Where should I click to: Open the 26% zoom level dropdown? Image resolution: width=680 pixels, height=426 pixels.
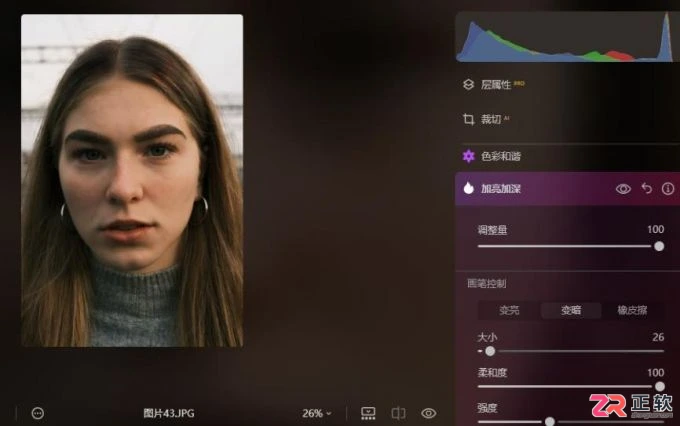(x=317, y=413)
